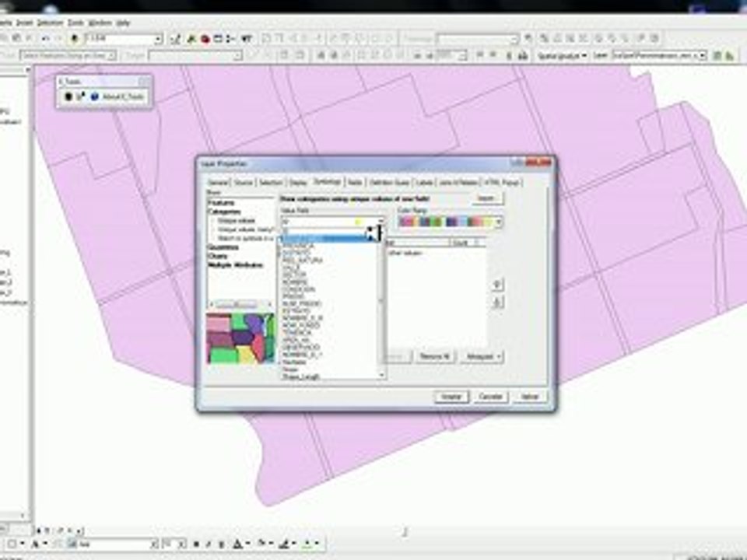Open the Selection menu
Viewport: 747px width, 560px height.
[50, 23]
